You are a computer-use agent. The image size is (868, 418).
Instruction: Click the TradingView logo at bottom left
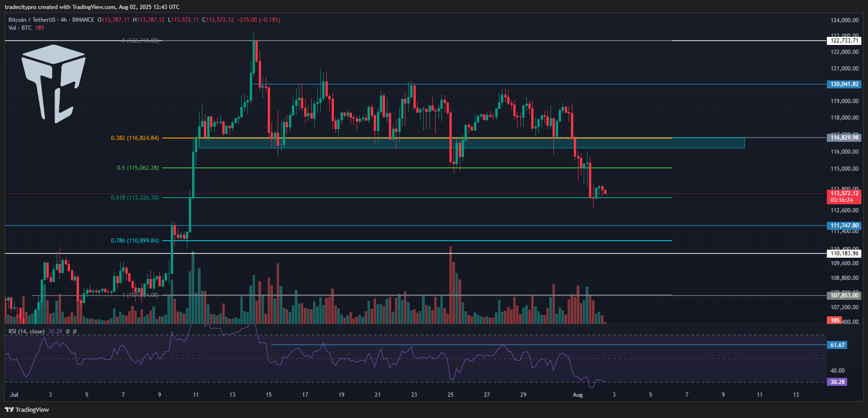[x=27, y=409]
